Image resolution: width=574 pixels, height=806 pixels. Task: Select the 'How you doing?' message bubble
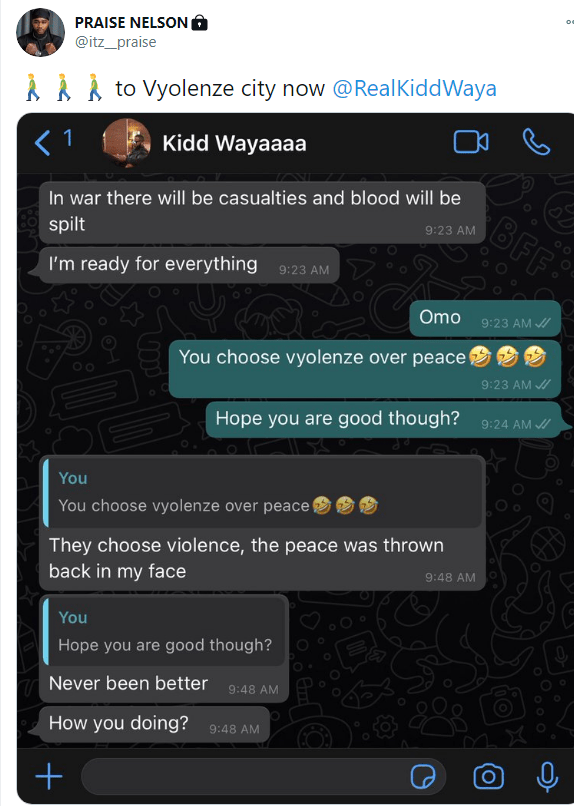154,724
